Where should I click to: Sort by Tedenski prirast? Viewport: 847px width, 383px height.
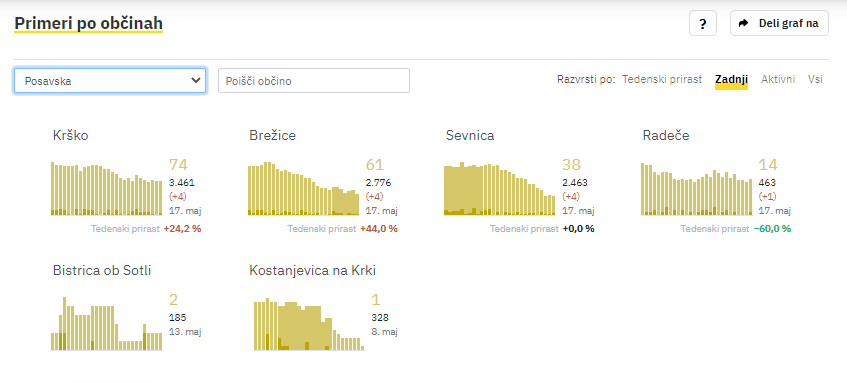point(662,79)
